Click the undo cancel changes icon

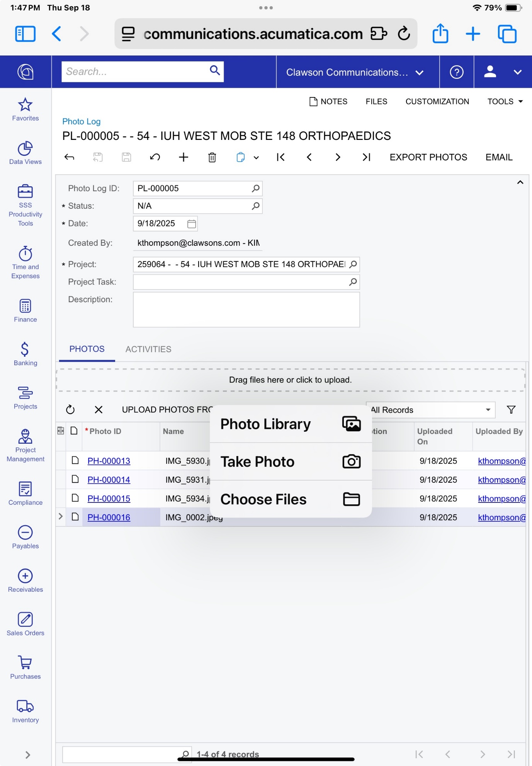point(155,157)
